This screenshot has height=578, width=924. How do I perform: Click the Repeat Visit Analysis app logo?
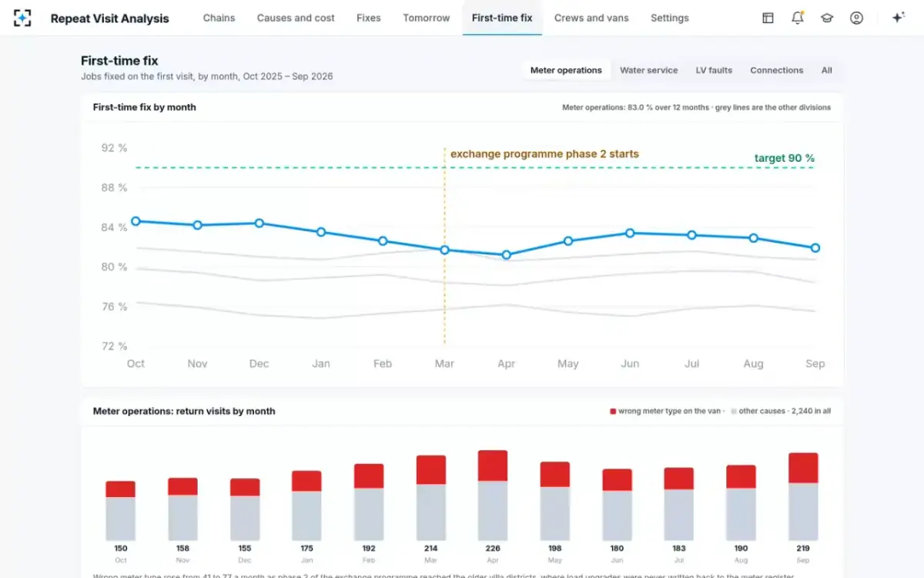coord(22,18)
